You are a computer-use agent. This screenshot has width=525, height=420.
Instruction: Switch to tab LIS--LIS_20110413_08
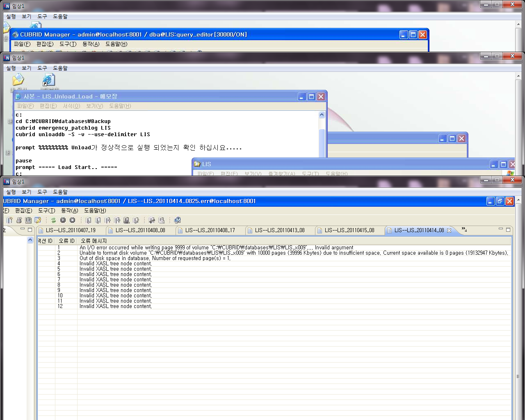click(x=280, y=231)
